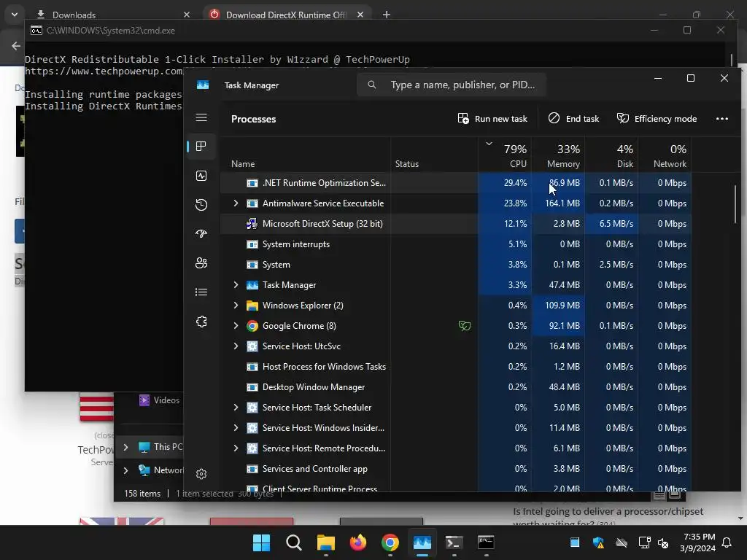Click Google Chrome process icon in list

coord(252,326)
